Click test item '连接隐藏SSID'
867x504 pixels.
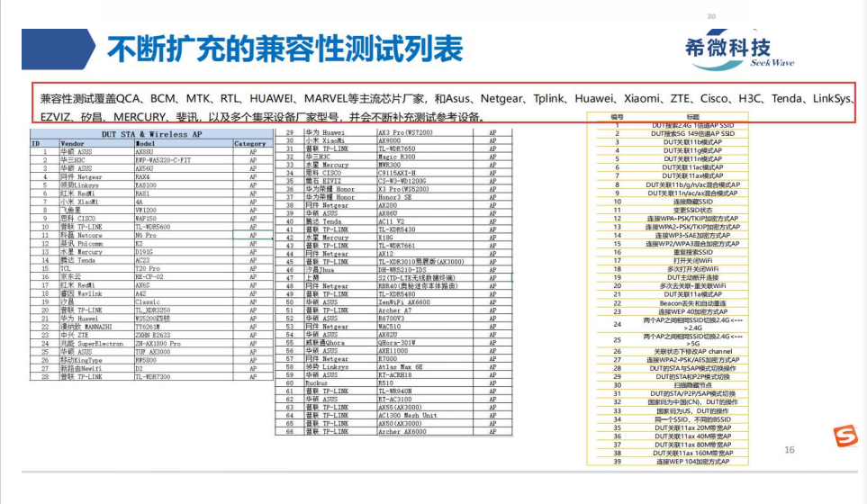pos(693,202)
